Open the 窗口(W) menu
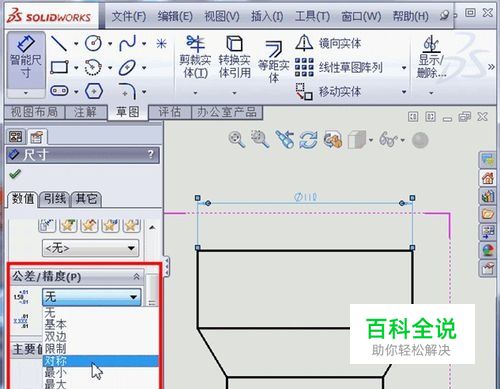This screenshot has height=389, width=500. point(361,16)
